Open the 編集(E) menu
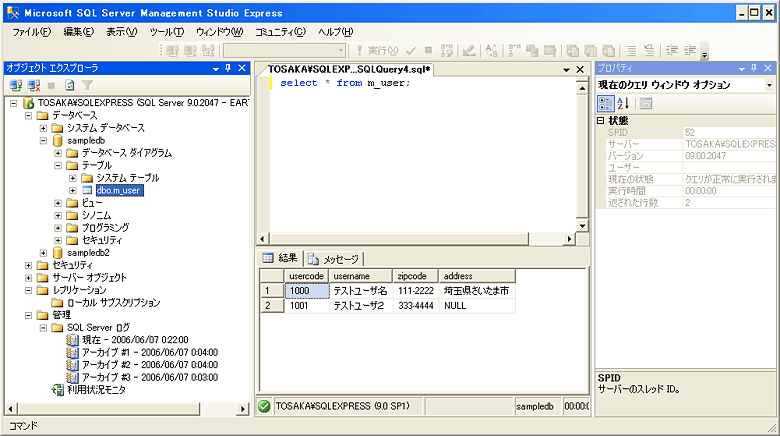 (x=79, y=32)
